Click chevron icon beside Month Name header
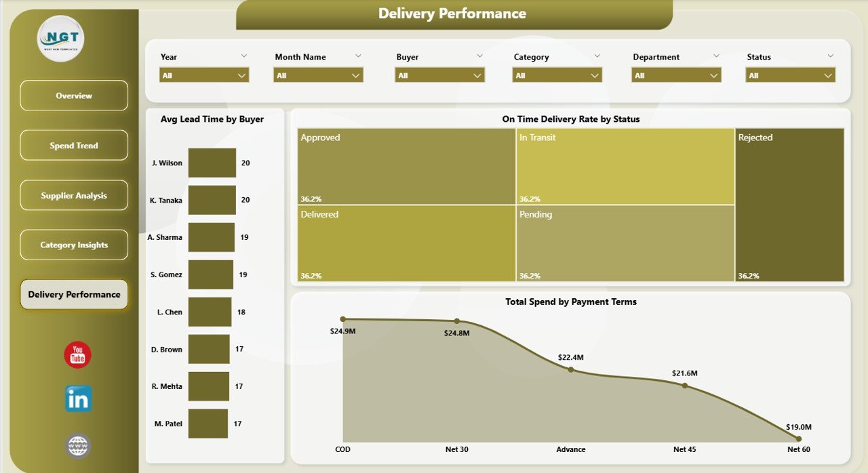Viewport: 868px width, 473px height. (358, 56)
